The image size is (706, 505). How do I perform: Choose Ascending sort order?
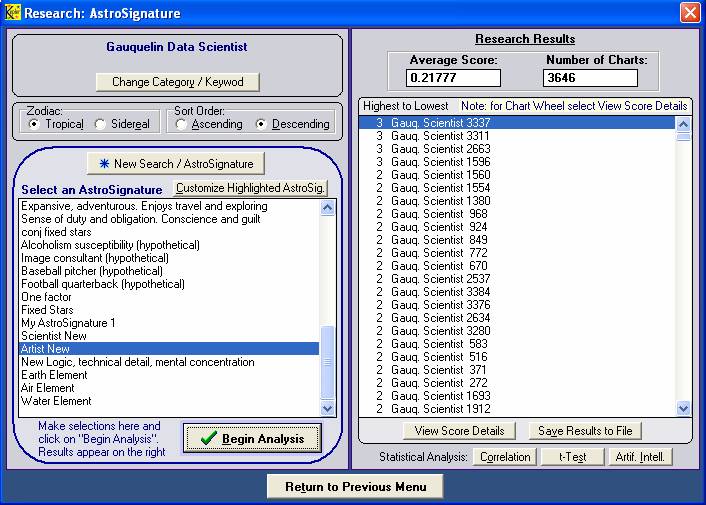[x=181, y=124]
